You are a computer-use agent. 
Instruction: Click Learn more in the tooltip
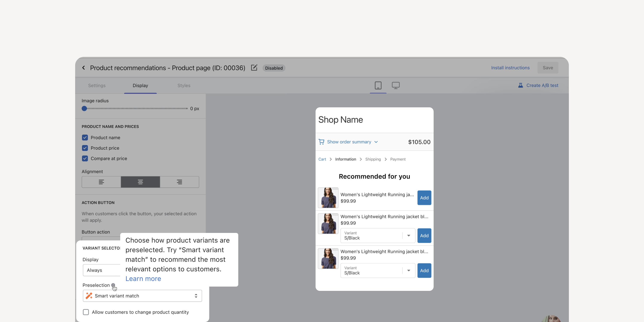click(143, 278)
